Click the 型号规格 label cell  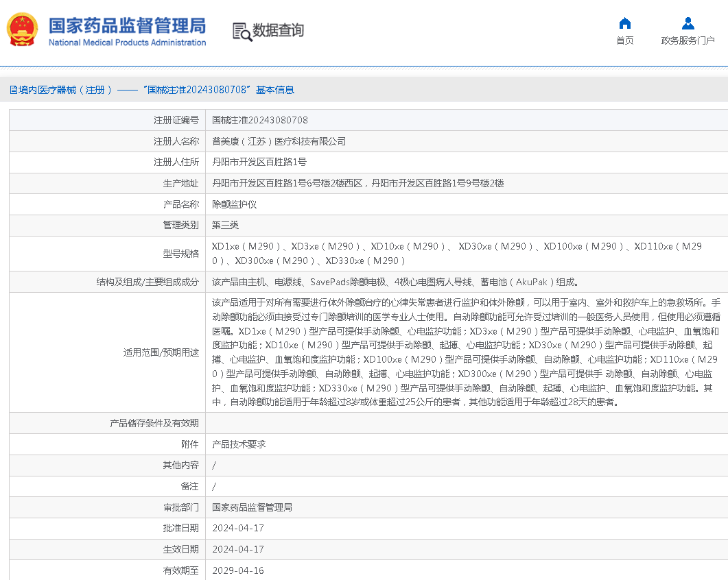(x=108, y=254)
